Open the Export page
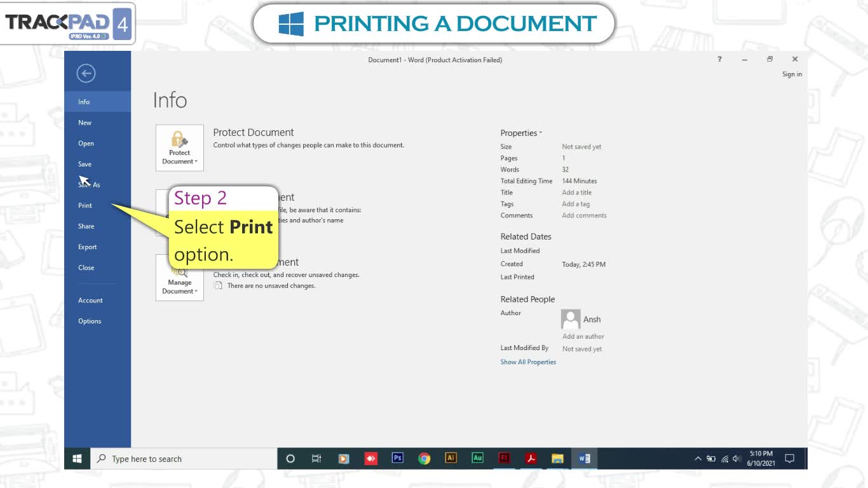Image resolution: width=868 pixels, height=488 pixels. [97, 247]
